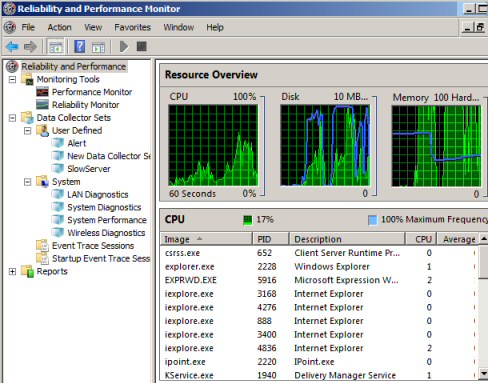Open the File menu
Image resolution: width=488 pixels, height=383 pixels.
pyautogui.click(x=28, y=27)
